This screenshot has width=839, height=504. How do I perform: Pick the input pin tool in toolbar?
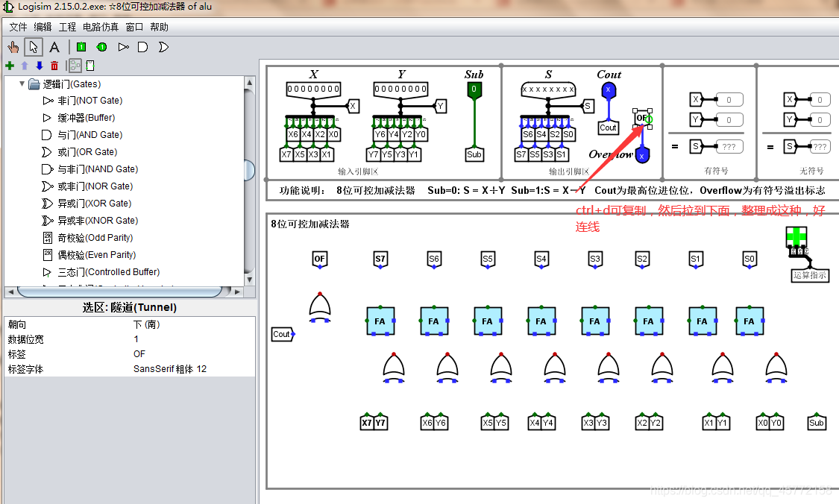coord(81,47)
